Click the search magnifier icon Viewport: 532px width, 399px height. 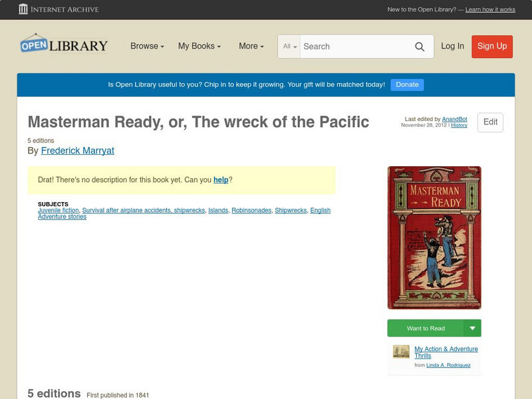click(420, 47)
